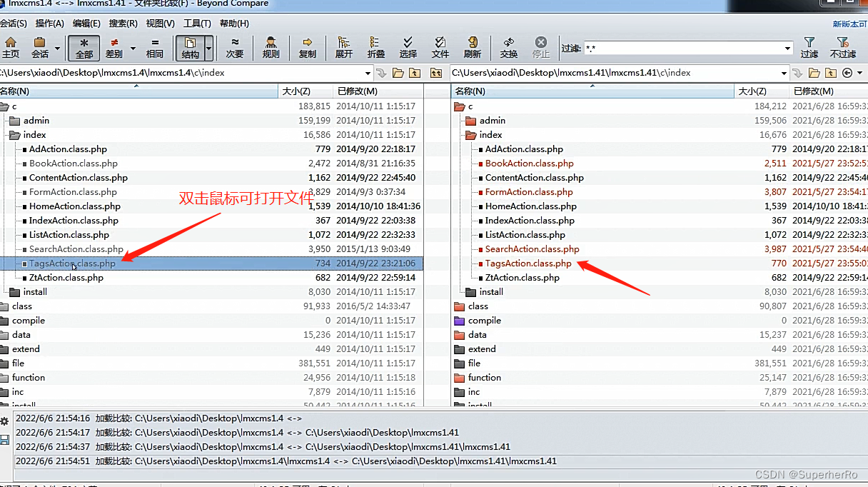Sort left pane by 名称(N) column

click(138, 91)
